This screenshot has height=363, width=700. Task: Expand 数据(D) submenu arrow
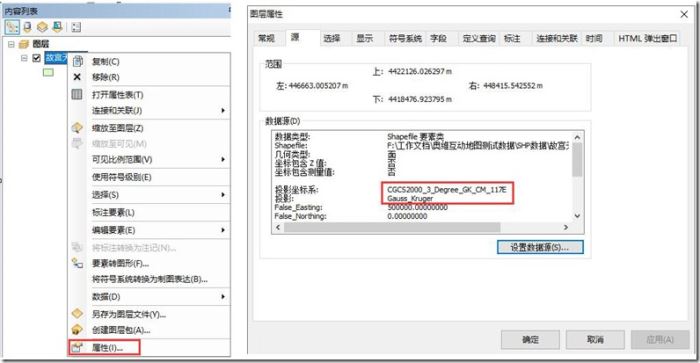223,296
